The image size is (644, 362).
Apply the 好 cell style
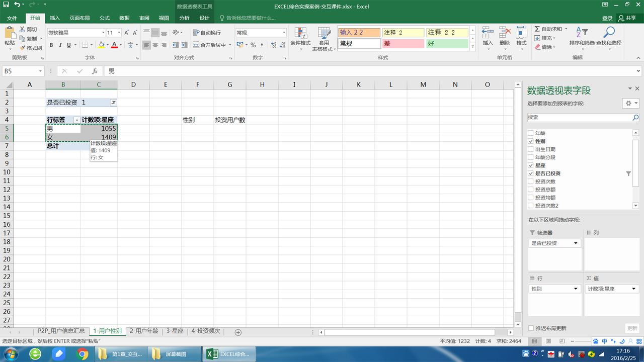click(447, 44)
